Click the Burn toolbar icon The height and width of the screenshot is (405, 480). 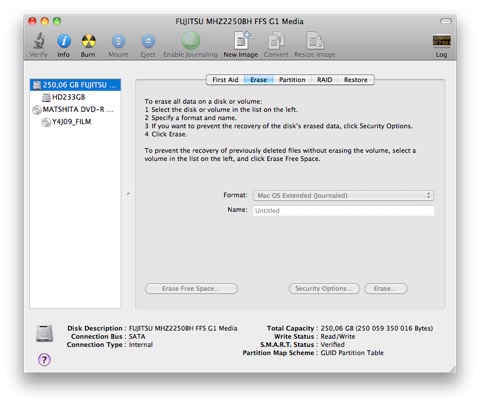tap(88, 41)
